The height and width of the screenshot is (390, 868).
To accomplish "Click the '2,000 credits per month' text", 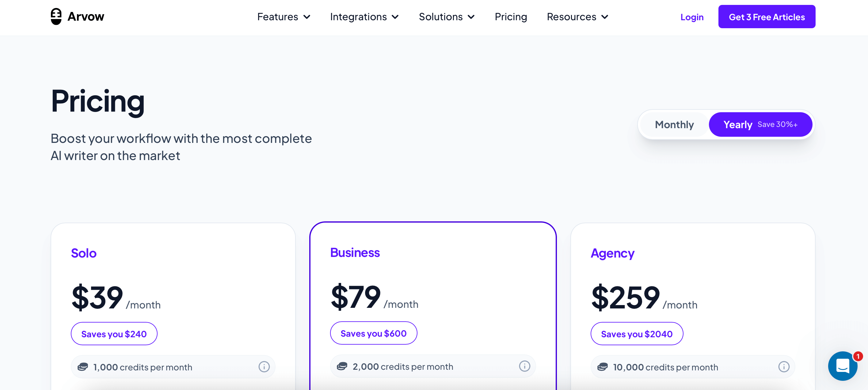I will tap(403, 366).
